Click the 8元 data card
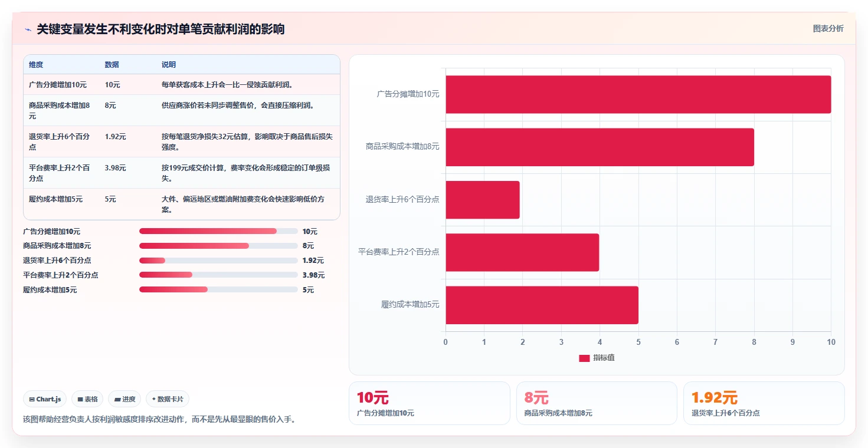 597,403
